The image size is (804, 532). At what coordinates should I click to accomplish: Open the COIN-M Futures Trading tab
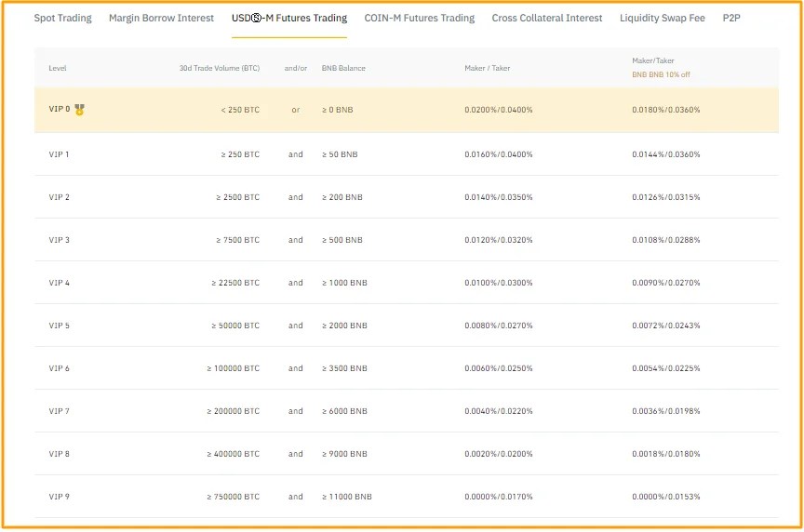(420, 18)
